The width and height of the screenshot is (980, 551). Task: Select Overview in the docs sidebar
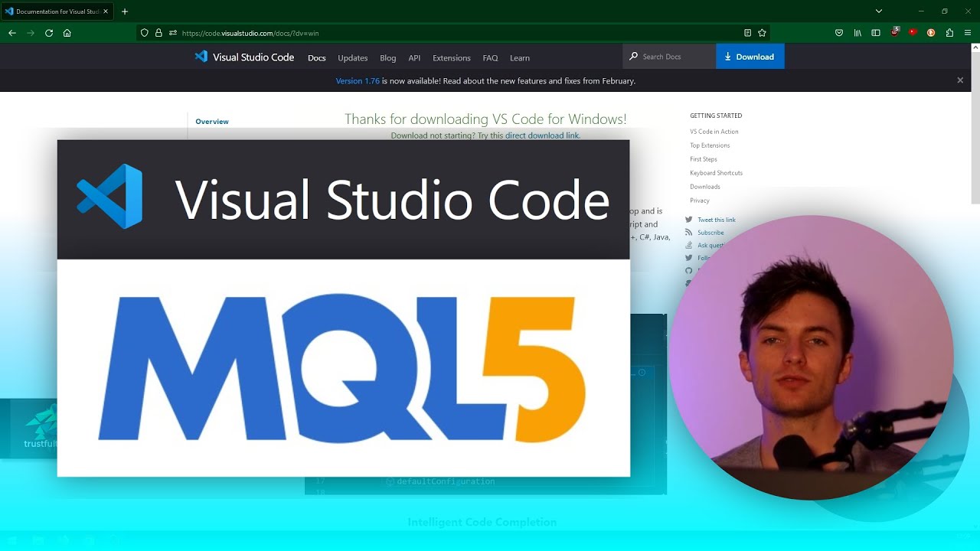pyautogui.click(x=212, y=122)
